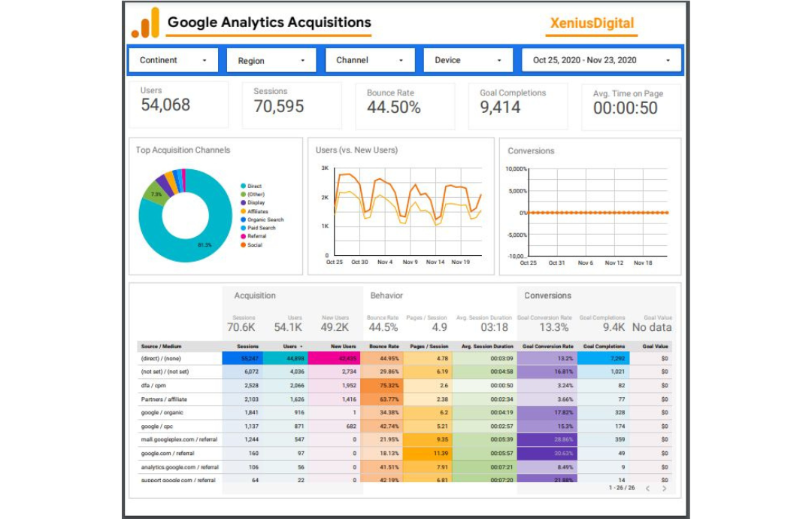Click the Acquisition section heading in the table
The image size is (812, 519).
(x=255, y=296)
